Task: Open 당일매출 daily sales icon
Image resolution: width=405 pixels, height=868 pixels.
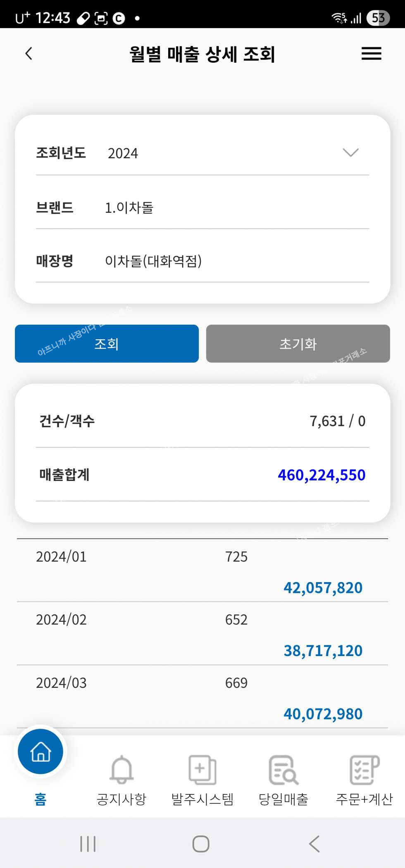Action: coord(283,770)
